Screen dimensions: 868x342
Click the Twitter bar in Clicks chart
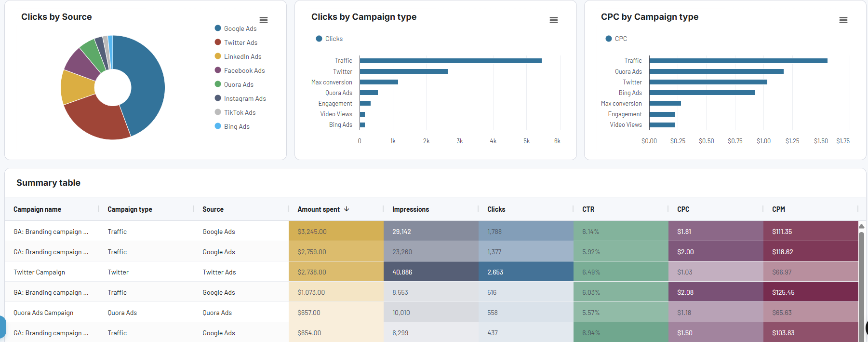point(403,71)
